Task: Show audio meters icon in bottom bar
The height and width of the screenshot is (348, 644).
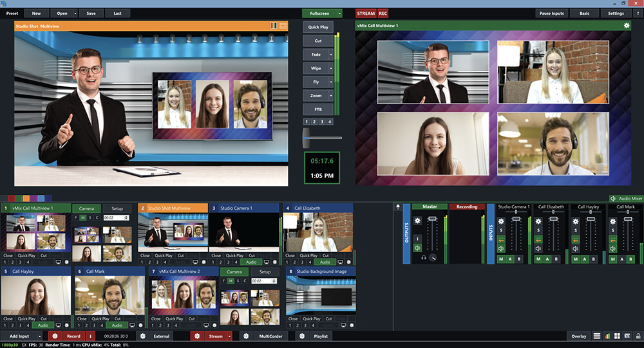Action: [607, 336]
